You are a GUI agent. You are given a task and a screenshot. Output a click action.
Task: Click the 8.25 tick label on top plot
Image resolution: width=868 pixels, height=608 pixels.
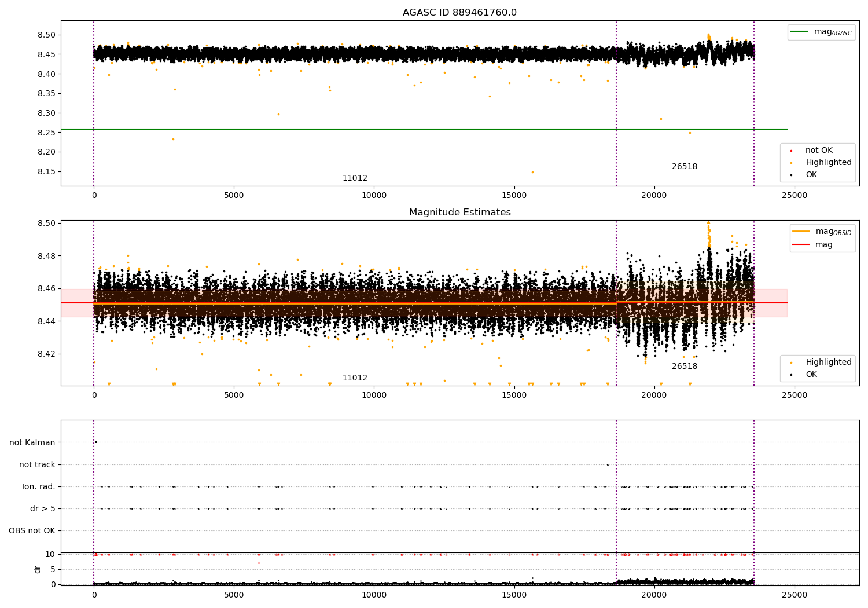(x=47, y=133)
